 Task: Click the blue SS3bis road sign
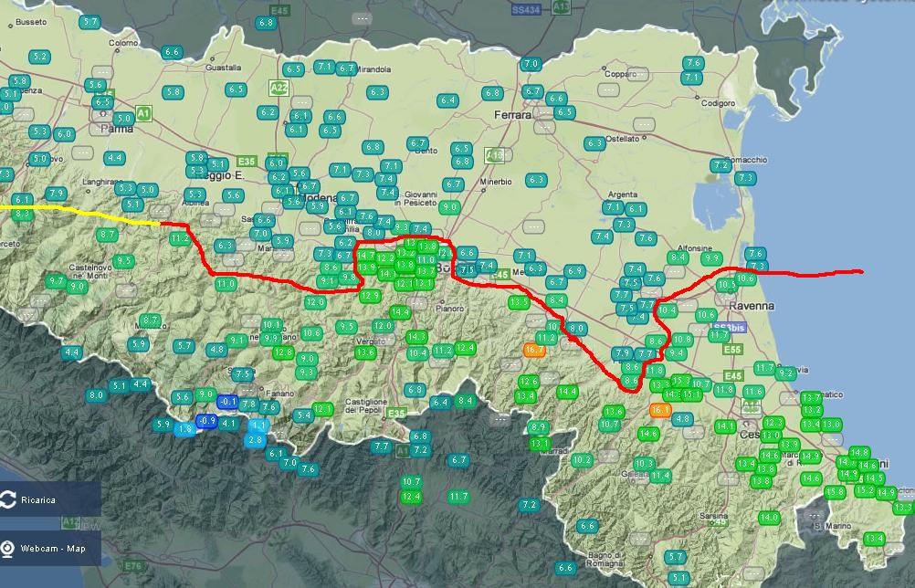tap(729, 327)
